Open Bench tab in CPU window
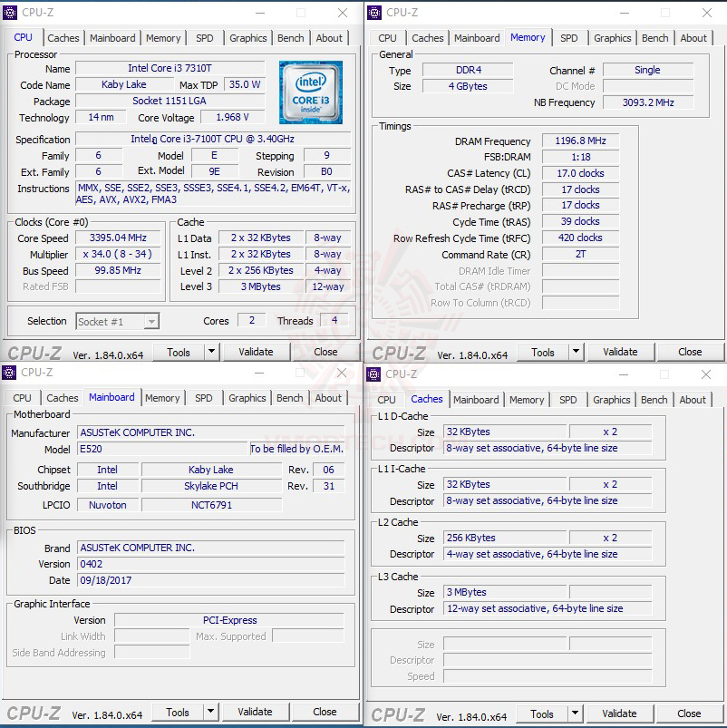 (x=291, y=38)
